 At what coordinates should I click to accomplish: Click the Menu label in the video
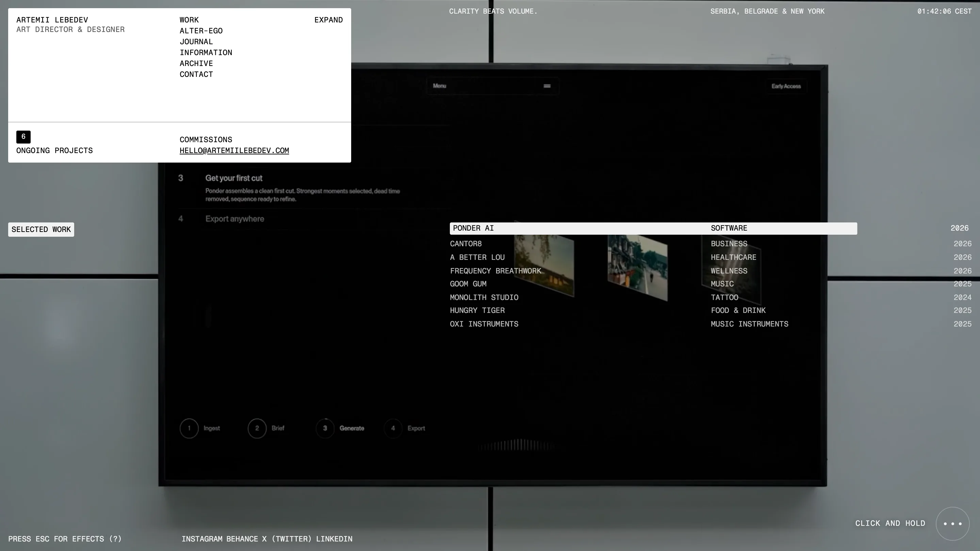439,86
